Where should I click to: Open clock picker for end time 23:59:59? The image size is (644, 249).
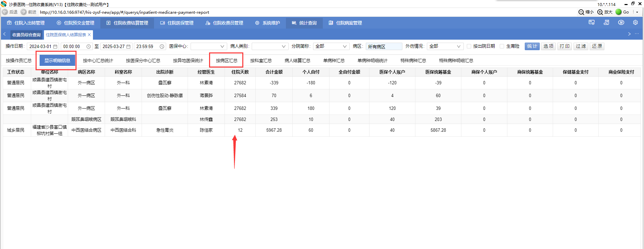point(162,46)
